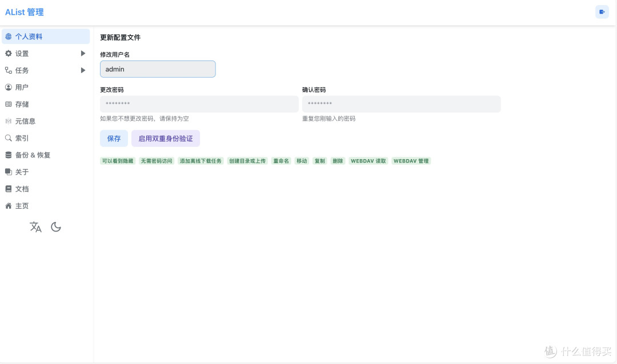Select 任务 in the sidebar
617x364 pixels.
point(46,70)
